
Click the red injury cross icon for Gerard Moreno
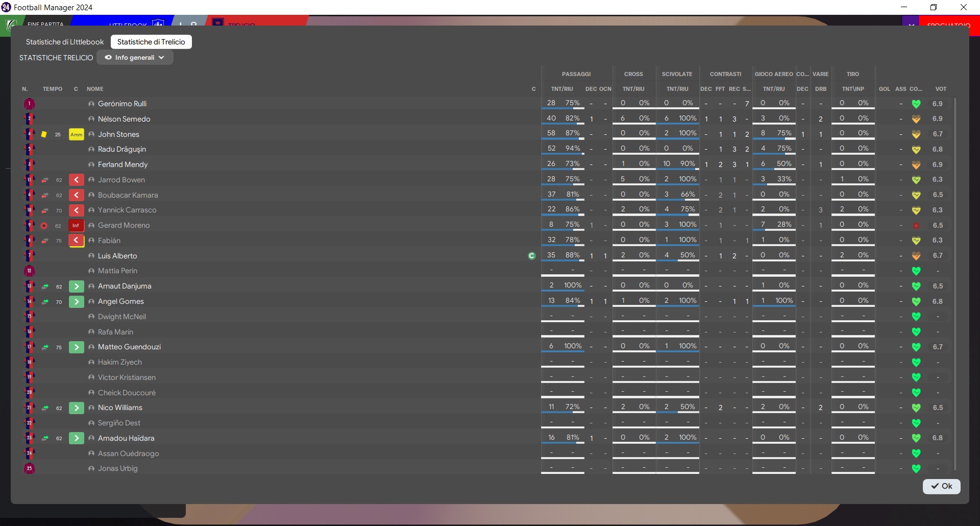pyautogui.click(x=44, y=225)
